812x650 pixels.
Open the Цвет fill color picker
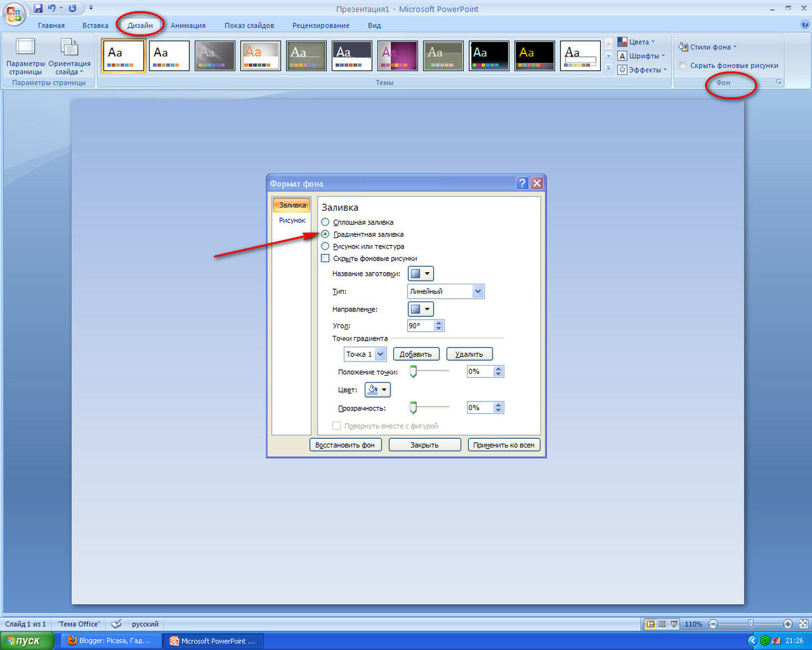tap(378, 390)
